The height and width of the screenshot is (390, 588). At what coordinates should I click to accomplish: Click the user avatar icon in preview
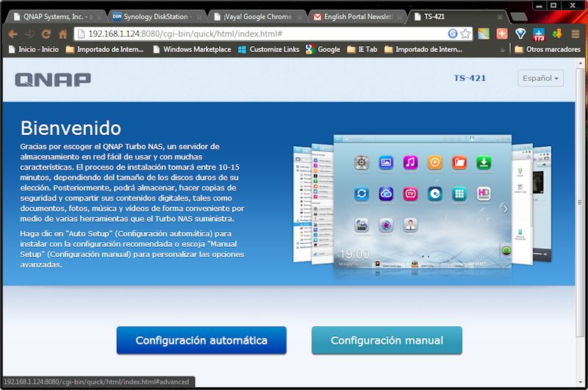coord(410,225)
